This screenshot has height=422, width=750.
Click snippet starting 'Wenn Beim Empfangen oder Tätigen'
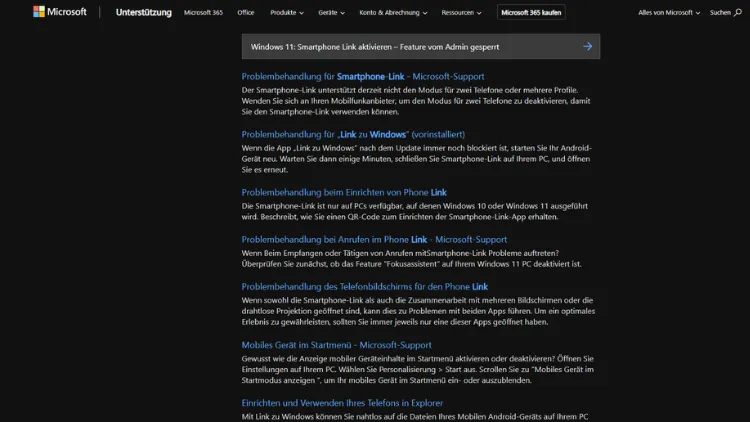tap(411, 258)
